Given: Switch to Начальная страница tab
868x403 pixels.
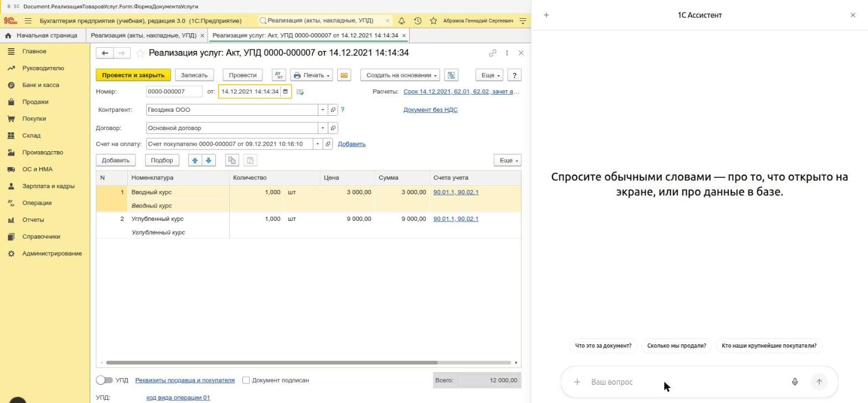Looking at the screenshot, I should [42, 35].
